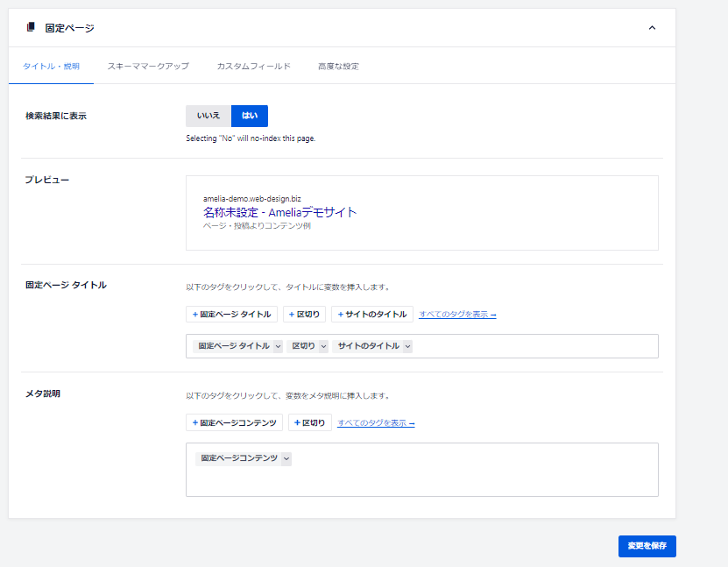Open the カスタムフィールド tab
728x567 pixels.
253,67
